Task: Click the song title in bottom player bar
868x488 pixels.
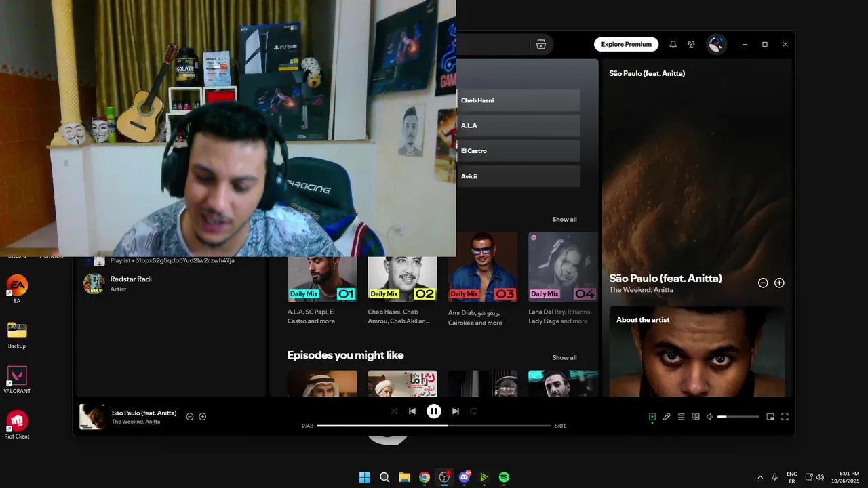Action: tap(144, 413)
